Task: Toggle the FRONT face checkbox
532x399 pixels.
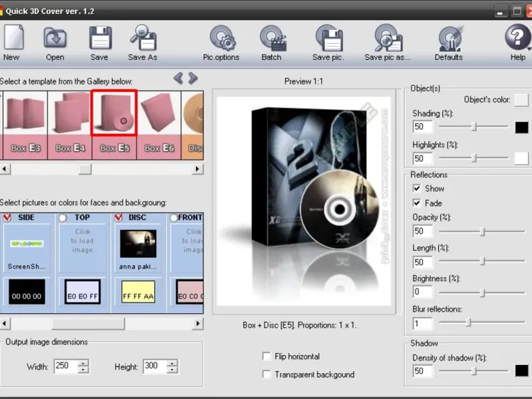Action: click(174, 218)
